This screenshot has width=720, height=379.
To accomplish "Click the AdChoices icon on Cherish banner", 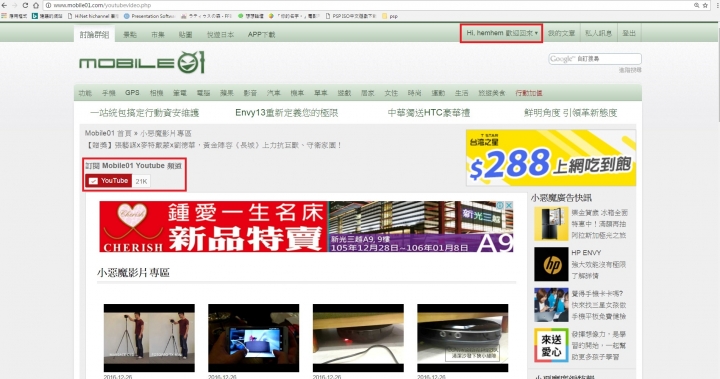I will 501,205.
